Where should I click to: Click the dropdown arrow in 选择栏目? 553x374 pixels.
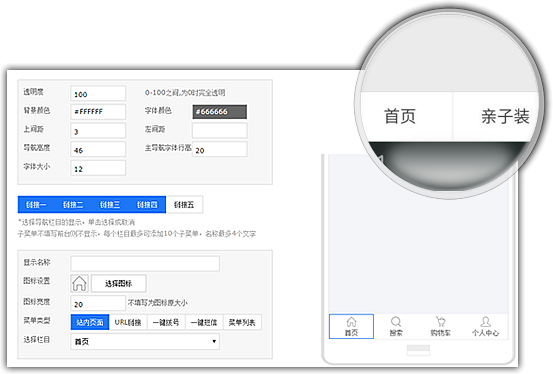click(214, 342)
